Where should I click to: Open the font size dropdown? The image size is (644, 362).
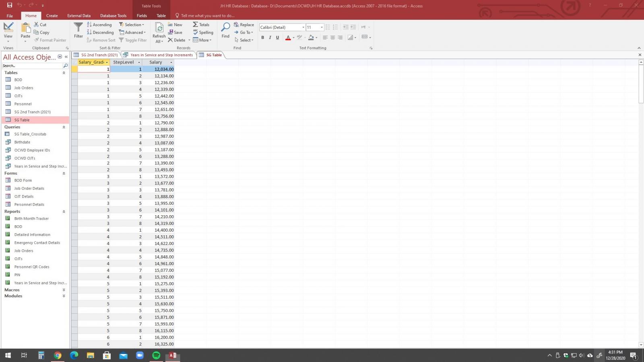(x=322, y=27)
